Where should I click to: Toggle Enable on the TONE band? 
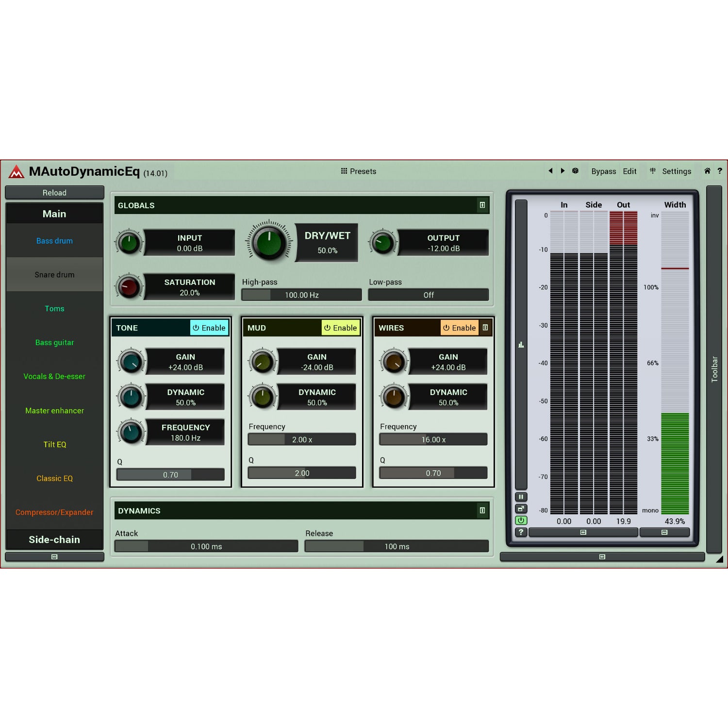(209, 328)
